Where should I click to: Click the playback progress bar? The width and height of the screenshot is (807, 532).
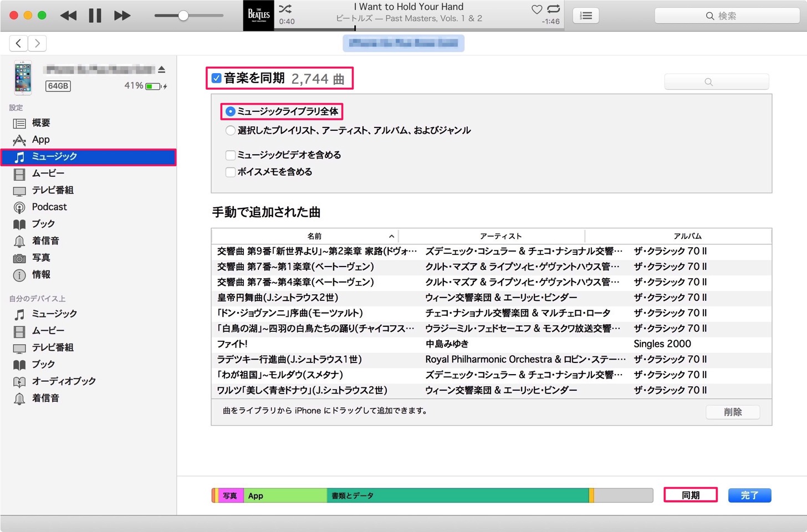click(419, 29)
